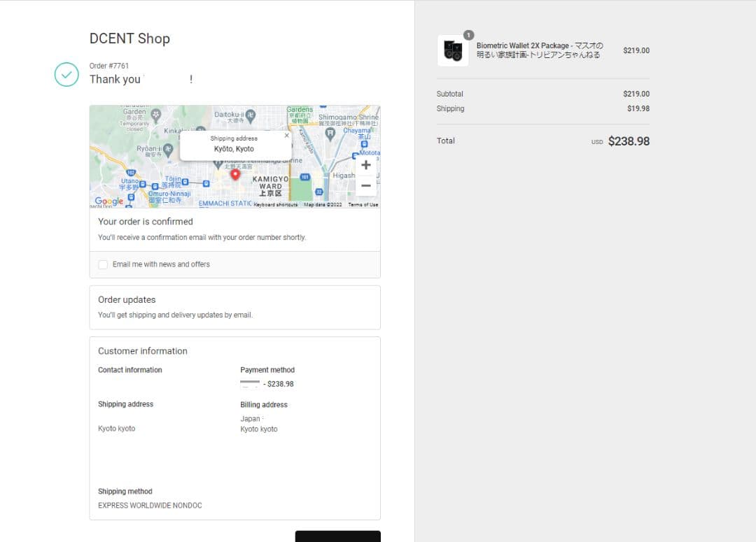
Task: Click the masked payment method card number
Action: 251,384
